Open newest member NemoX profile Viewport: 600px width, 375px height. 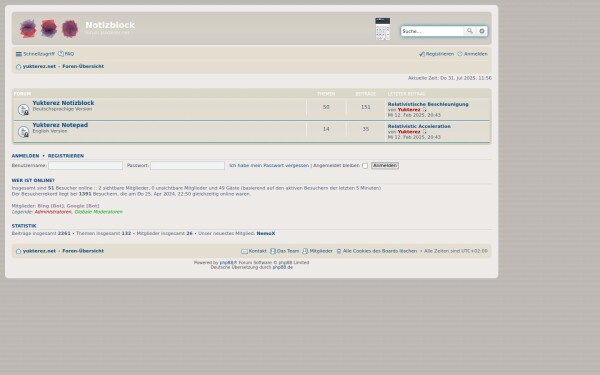coord(266,233)
